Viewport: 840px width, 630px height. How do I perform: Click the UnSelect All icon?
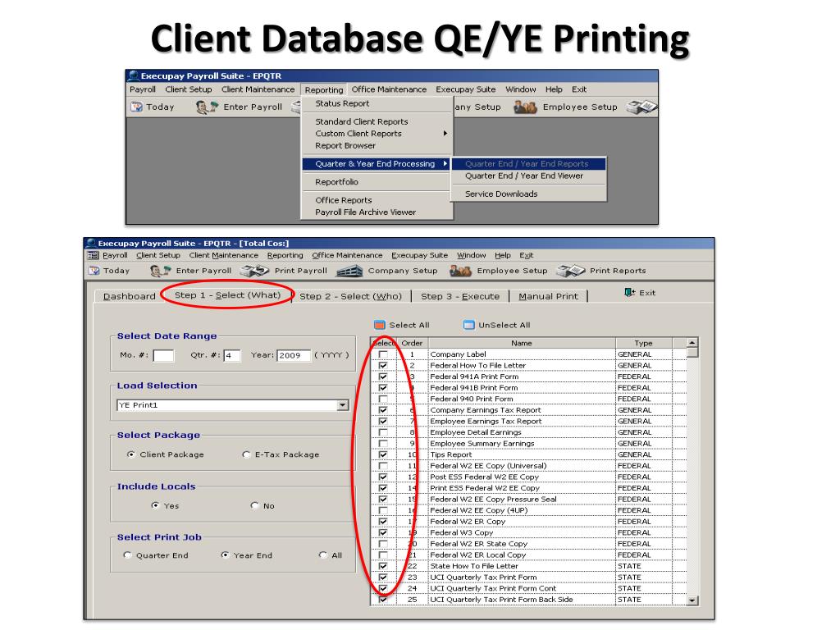tap(468, 325)
